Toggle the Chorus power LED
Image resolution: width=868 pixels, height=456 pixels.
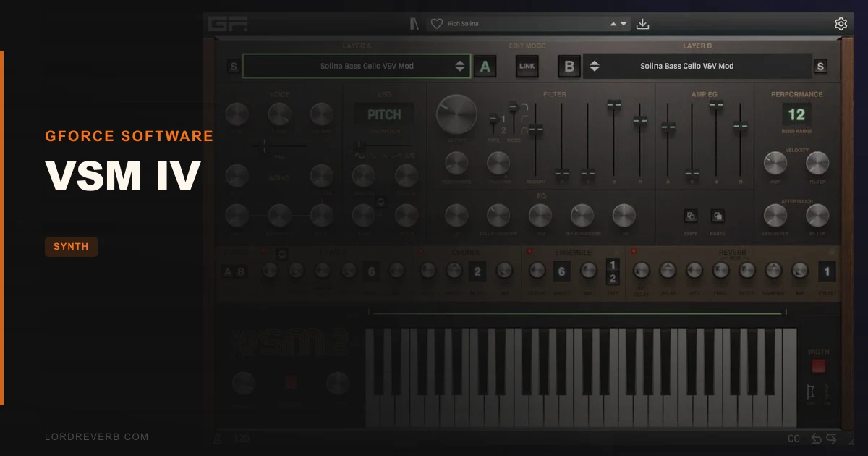coord(420,252)
